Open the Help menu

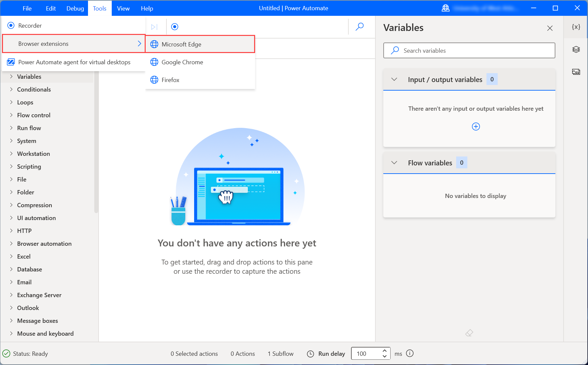[x=147, y=8]
